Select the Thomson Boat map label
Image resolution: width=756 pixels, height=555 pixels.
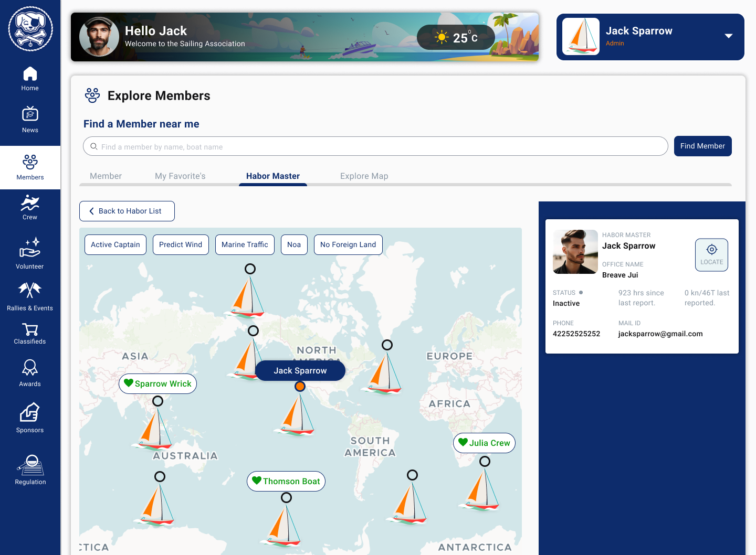[286, 481]
